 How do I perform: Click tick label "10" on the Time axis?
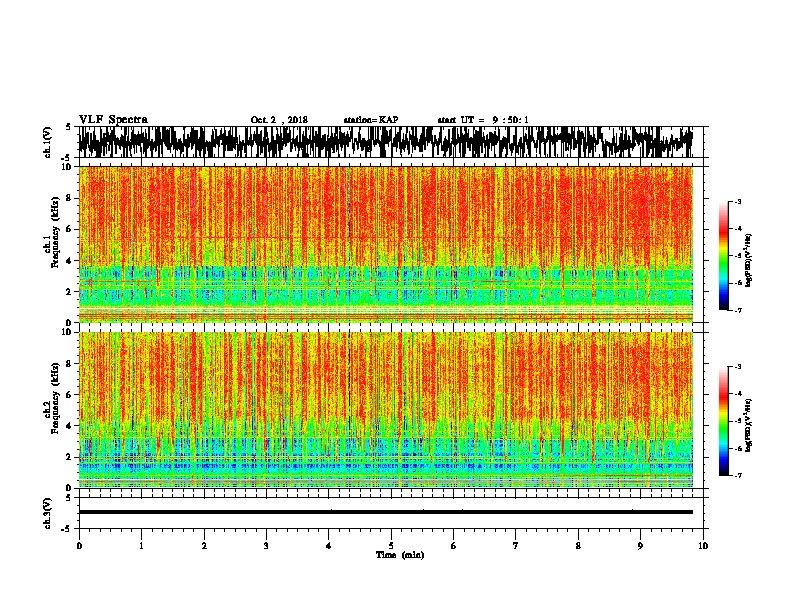coord(703,545)
